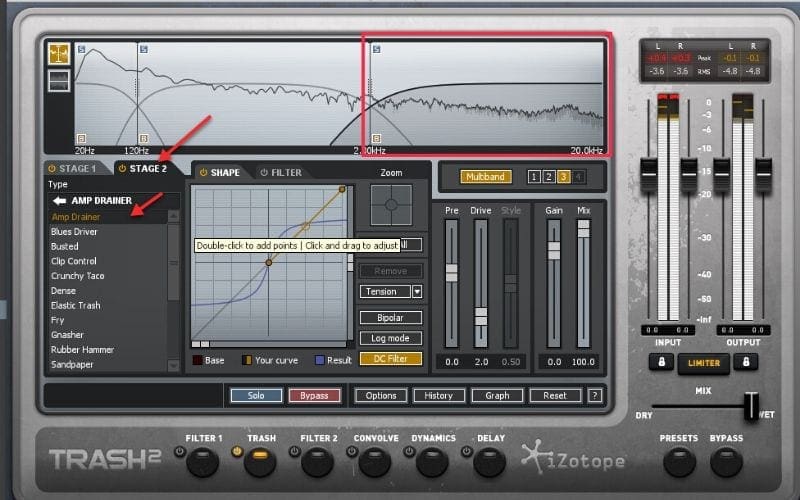Toggle the Stage 1 power icon

coord(52,168)
